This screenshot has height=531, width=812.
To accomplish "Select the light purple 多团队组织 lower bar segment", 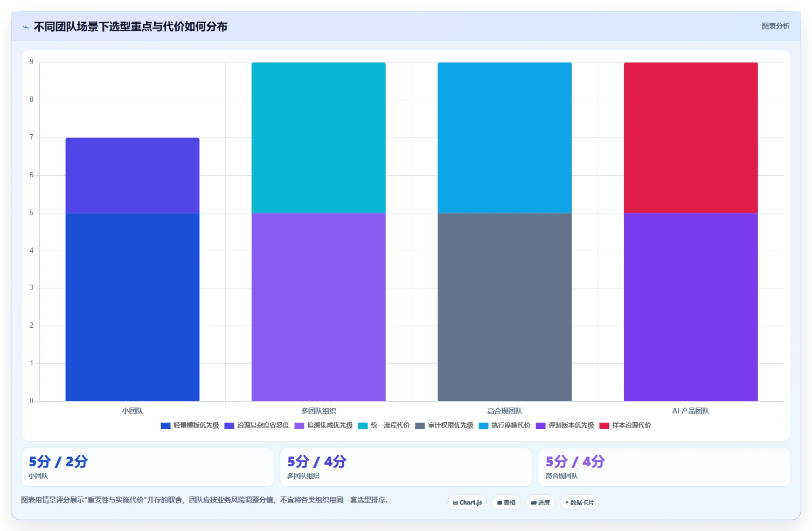I will (318, 307).
